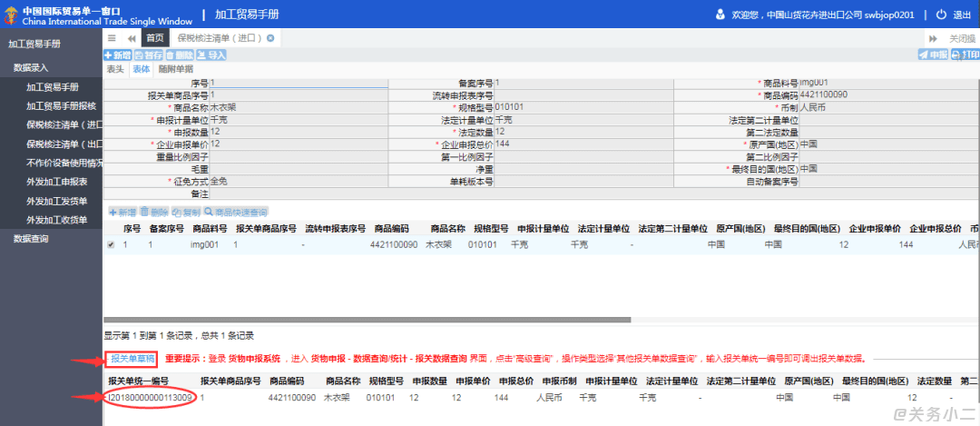The image size is (980, 426).
Task: Collapse the 数据录入 sidebar section
Action: pos(31,67)
